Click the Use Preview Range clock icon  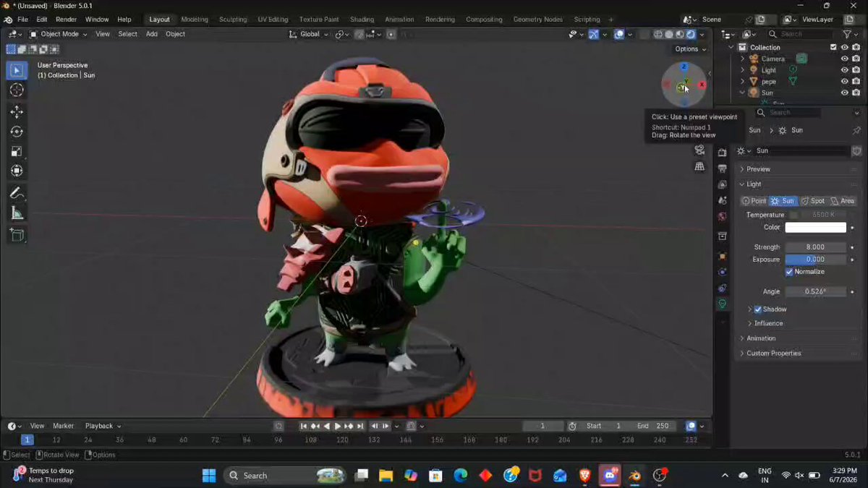(x=572, y=426)
